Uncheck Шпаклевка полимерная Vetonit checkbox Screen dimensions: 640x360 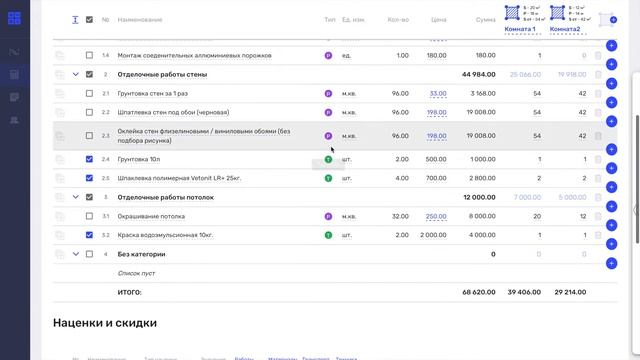(x=89, y=178)
